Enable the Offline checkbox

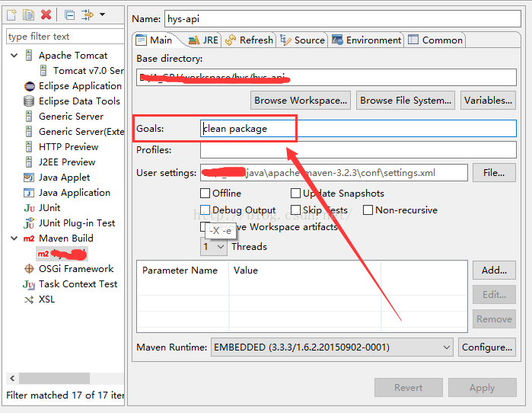pos(205,194)
